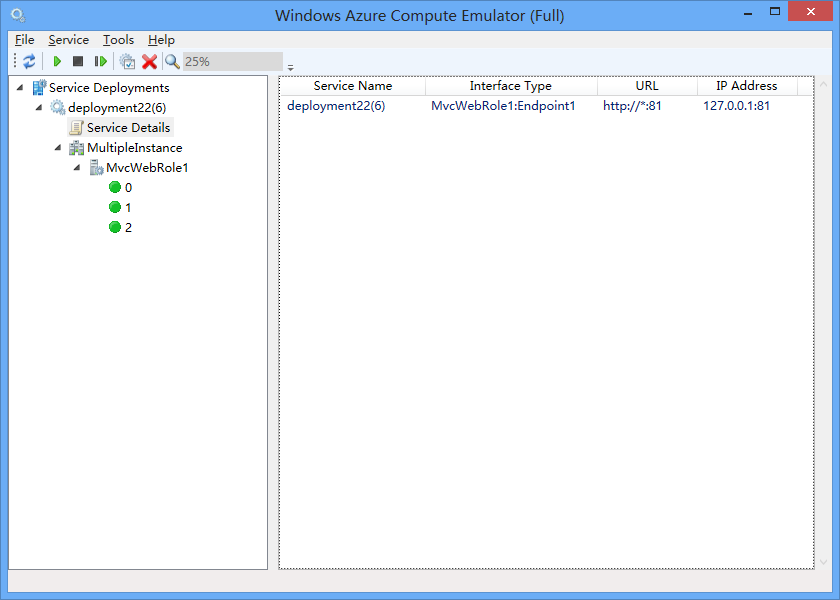This screenshot has height=600, width=840.
Task: Select Service Deployments in the tree
Action: tap(109, 87)
